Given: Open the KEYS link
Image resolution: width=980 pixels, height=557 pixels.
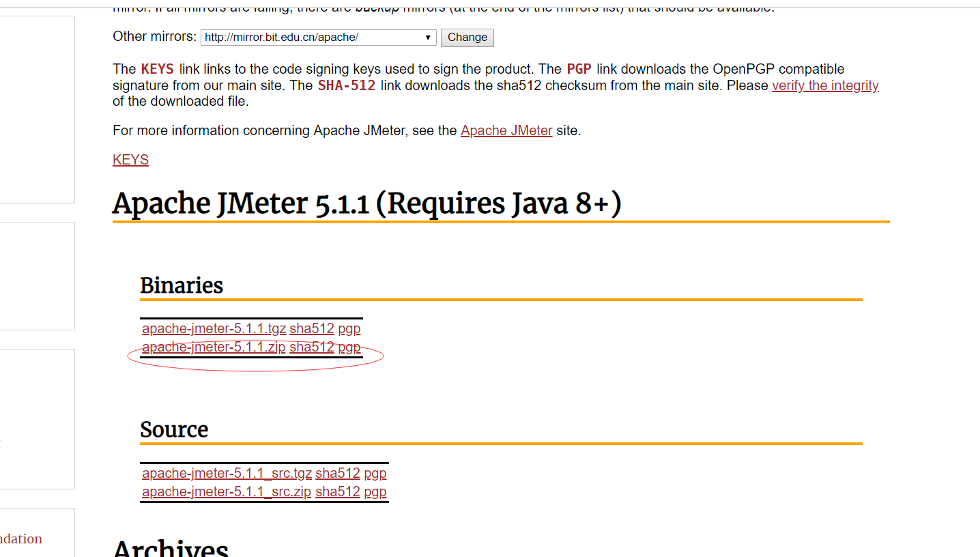Looking at the screenshot, I should tap(130, 160).
